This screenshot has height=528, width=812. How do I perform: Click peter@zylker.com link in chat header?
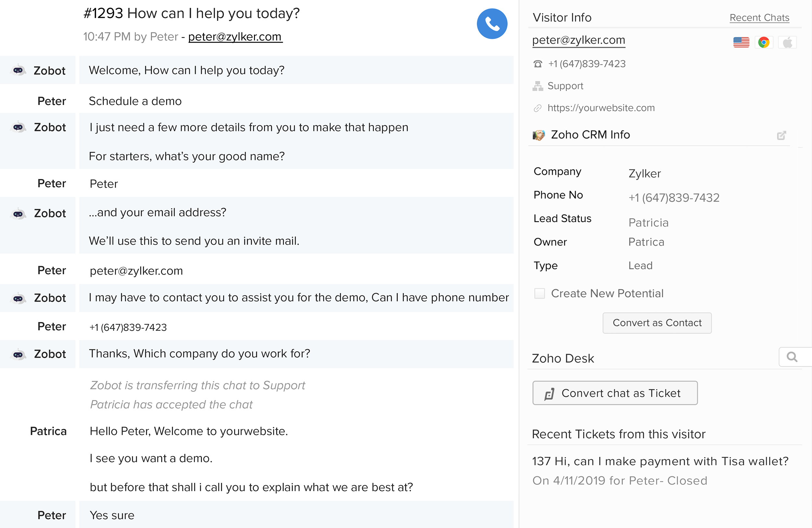click(235, 36)
